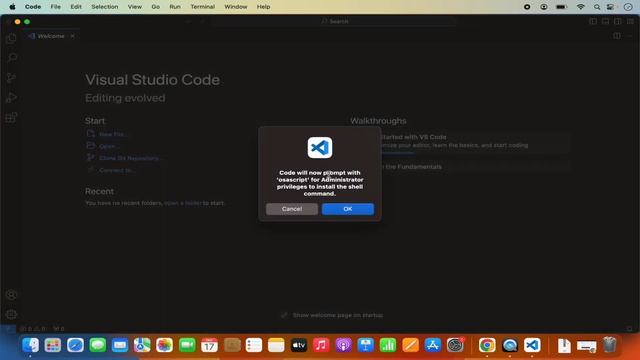Open Spotlight search in menu bar

coord(597,7)
